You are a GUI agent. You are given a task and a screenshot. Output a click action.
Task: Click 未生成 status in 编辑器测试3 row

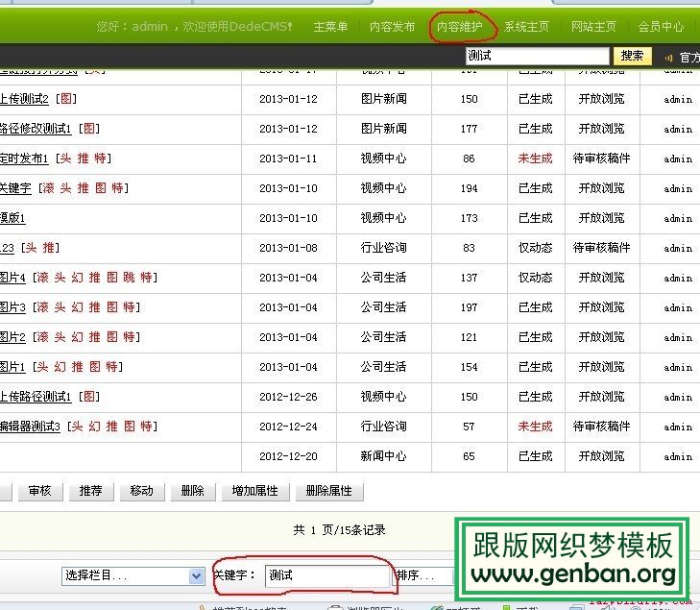coord(535,427)
